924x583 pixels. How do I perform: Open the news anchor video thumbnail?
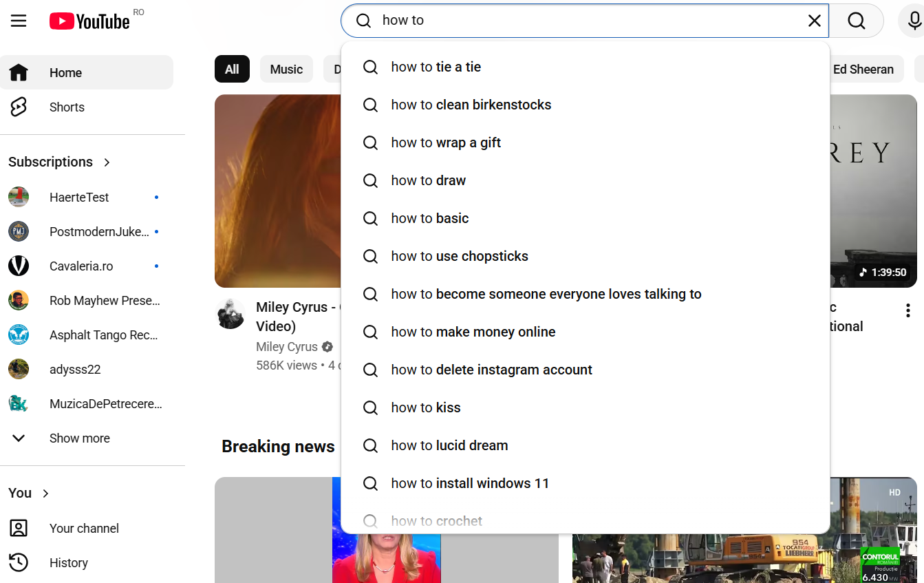[387, 530]
